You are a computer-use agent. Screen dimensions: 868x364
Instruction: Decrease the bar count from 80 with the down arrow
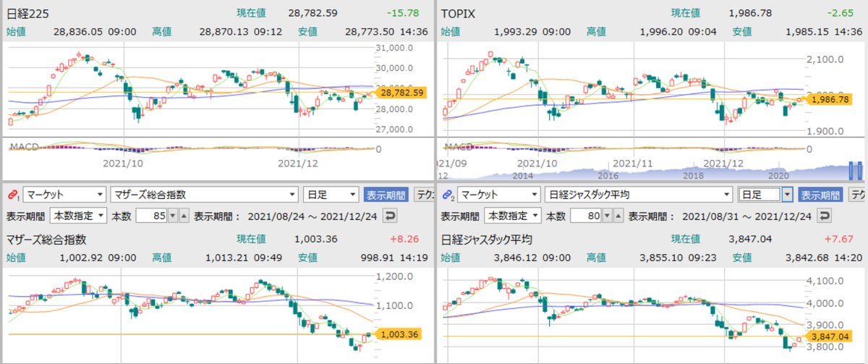pyautogui.click(x=608, y=216)
